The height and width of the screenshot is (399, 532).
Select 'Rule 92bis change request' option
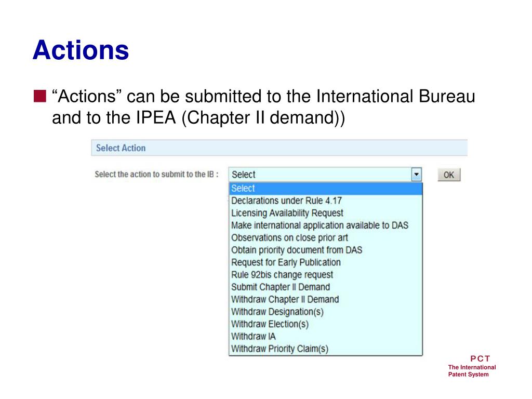tap(326, 274)
